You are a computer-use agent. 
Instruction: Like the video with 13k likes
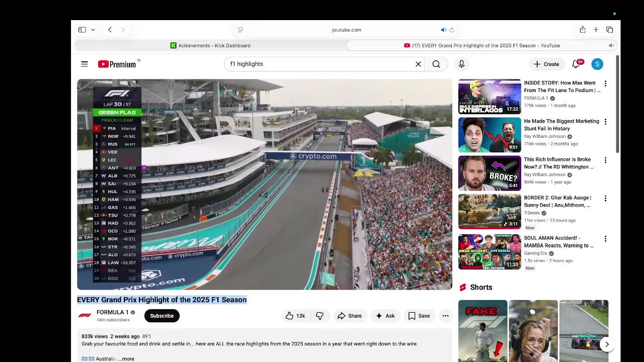[295, 316]
